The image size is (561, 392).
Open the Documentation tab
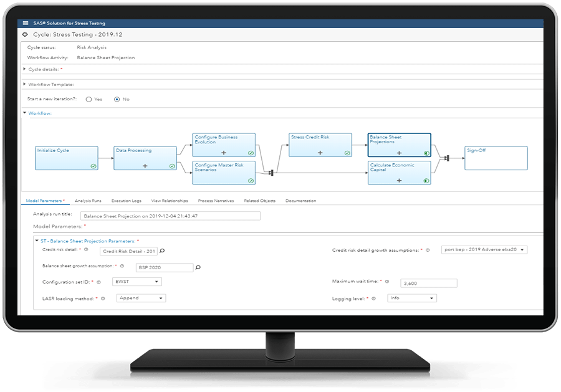click(301, 201)
